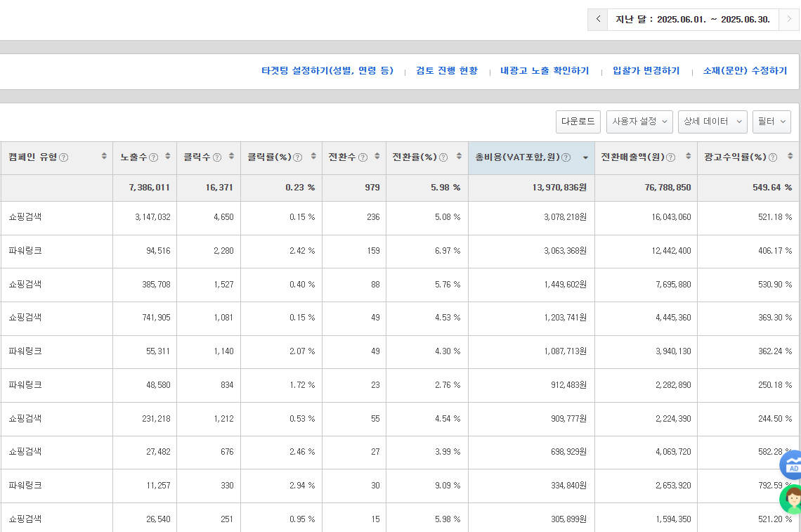
Task: Open help tooltip for 클릭률(%) column
Action: pos(297,157)
